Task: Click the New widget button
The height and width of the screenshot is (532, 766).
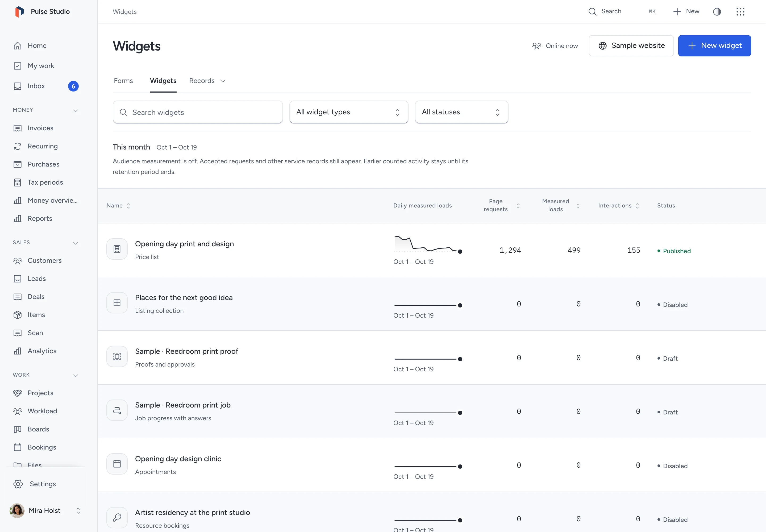Action: click(x=714, y=46)
